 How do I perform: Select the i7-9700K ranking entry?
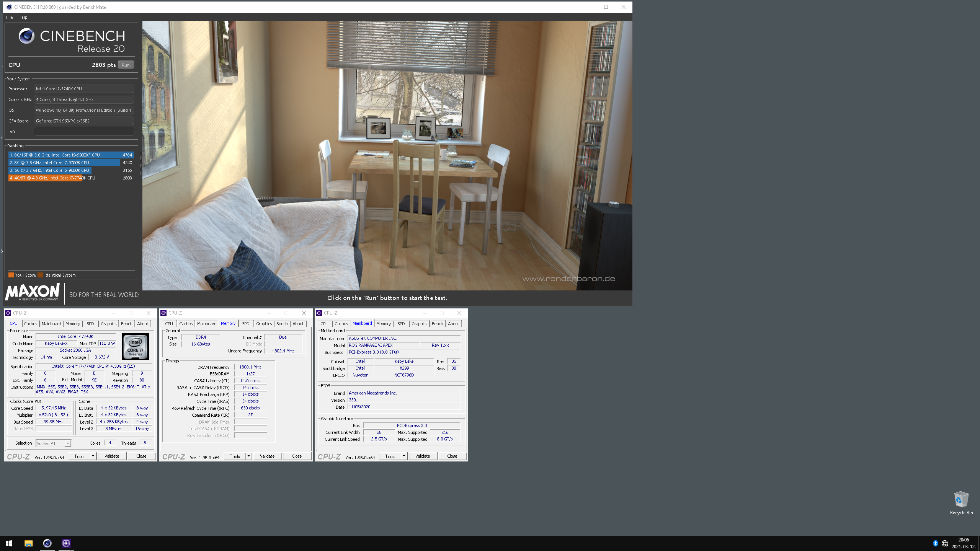tap(71, 163)
